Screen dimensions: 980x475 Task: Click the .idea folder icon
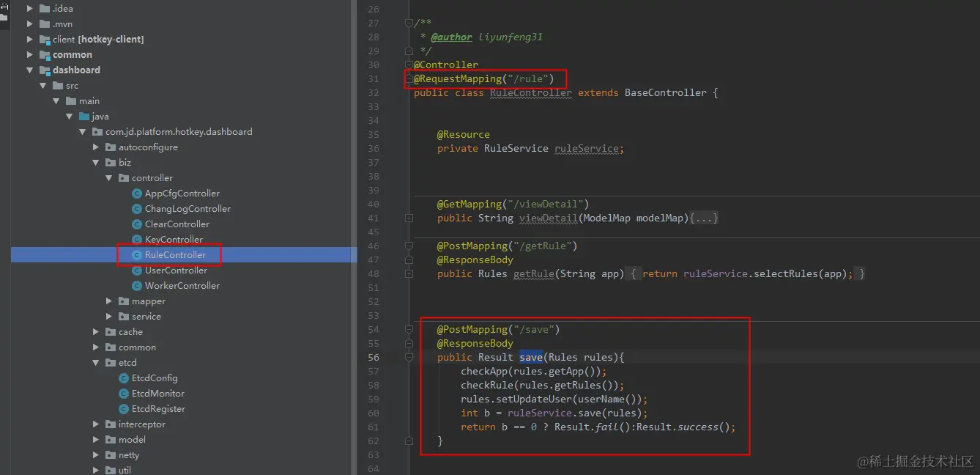pyautogui.click(x=44, y=9)
